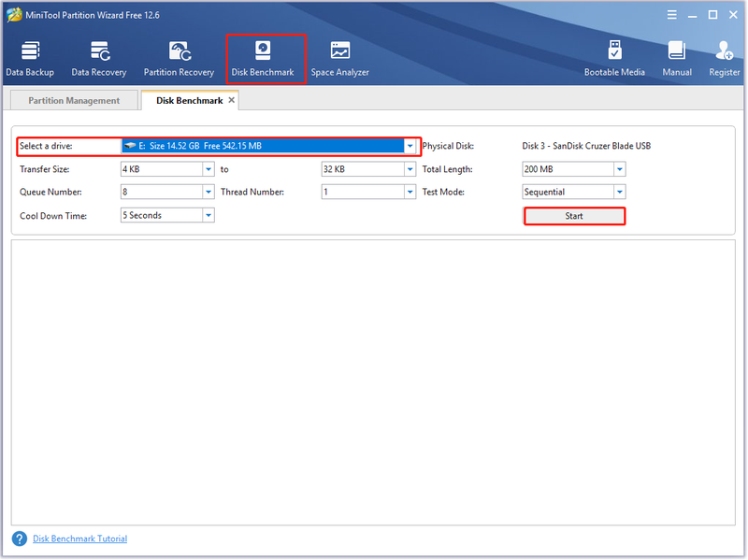Open the Cool Down Time dropdown
The width and height of the screenshot is (748, 560).
pyautogui.click(x=209, y=215)
